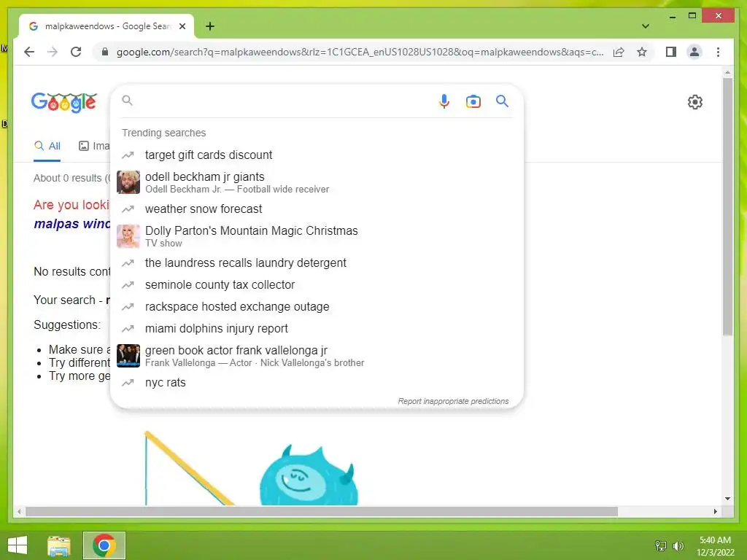Click the Chrome address bar URL

point(360,52)
